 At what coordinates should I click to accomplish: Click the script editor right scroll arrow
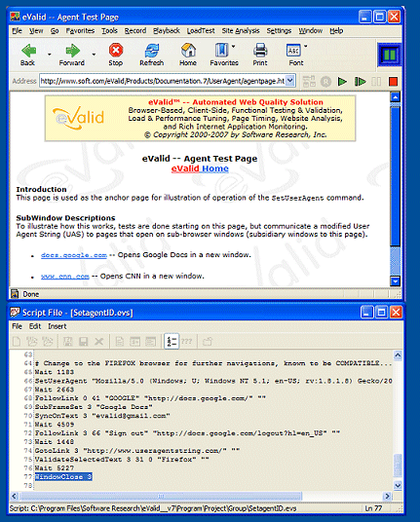click(387, 496)
